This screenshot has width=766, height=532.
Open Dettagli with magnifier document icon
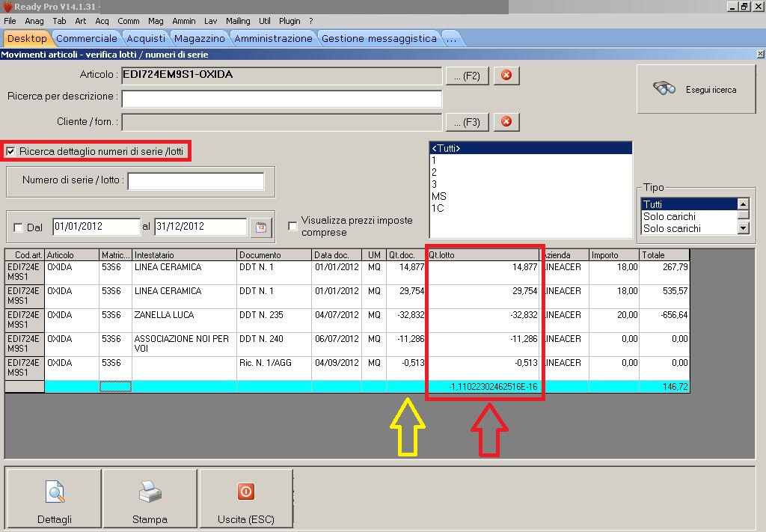coord(54,498)
